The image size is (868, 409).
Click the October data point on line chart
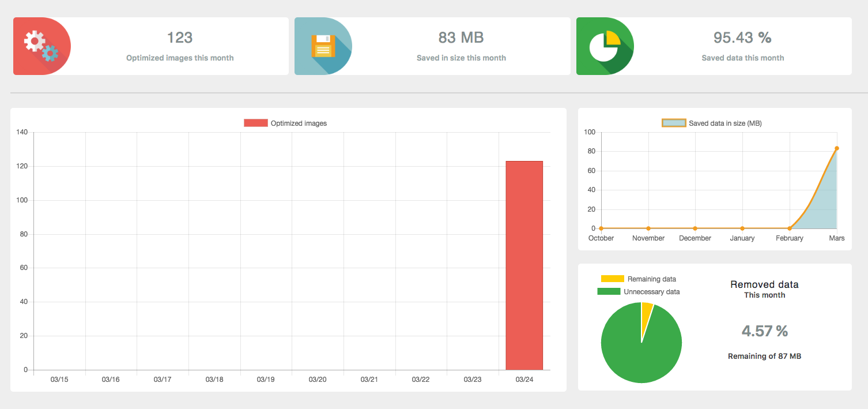click(601, 228)
